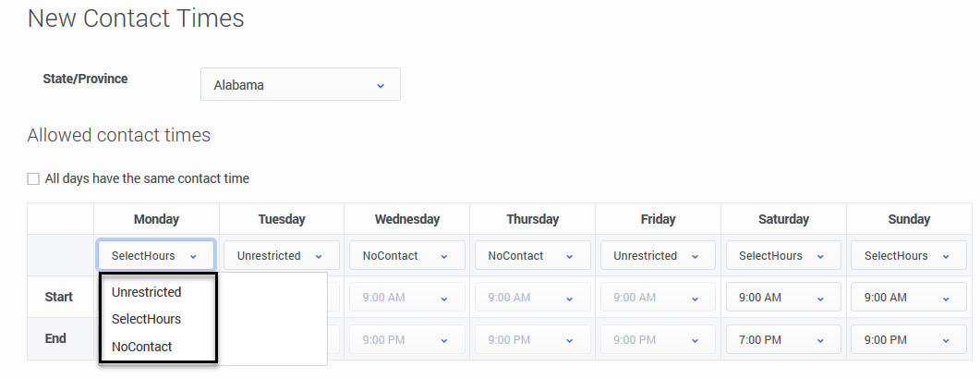Click the Monday column header

[156, 220]
